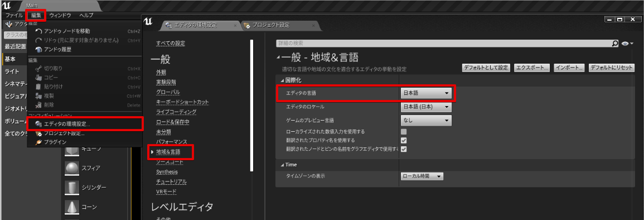Uncheck 翻訳されたノードとピンの名前 checkbox
The width and height of the screenshot is (644, 220).
coord(404,149)
